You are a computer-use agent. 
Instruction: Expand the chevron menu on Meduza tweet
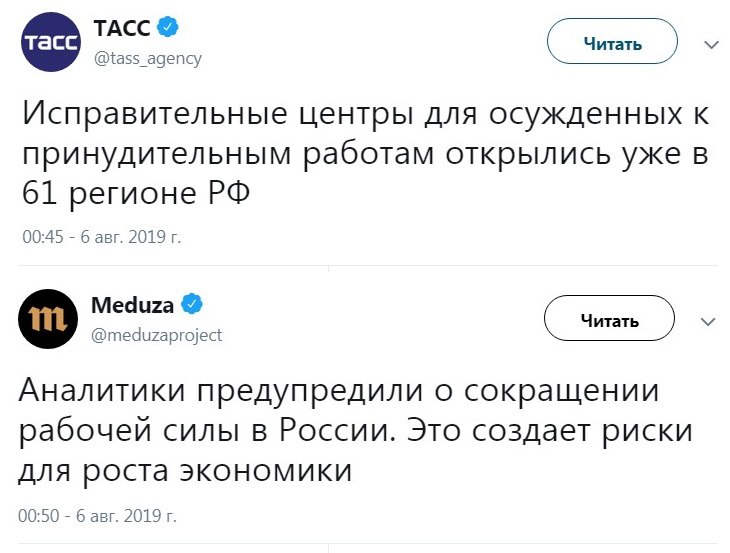(x=708, y=322)
